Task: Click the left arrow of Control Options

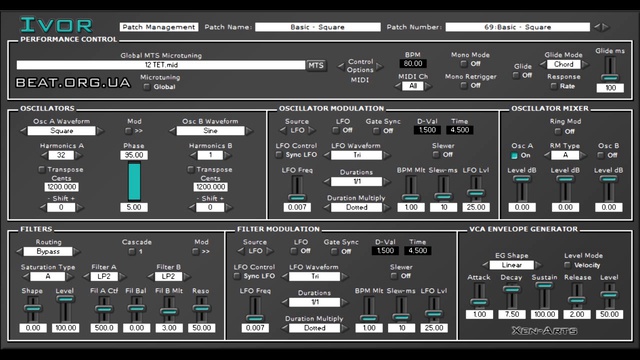Action: pos(341,66)
